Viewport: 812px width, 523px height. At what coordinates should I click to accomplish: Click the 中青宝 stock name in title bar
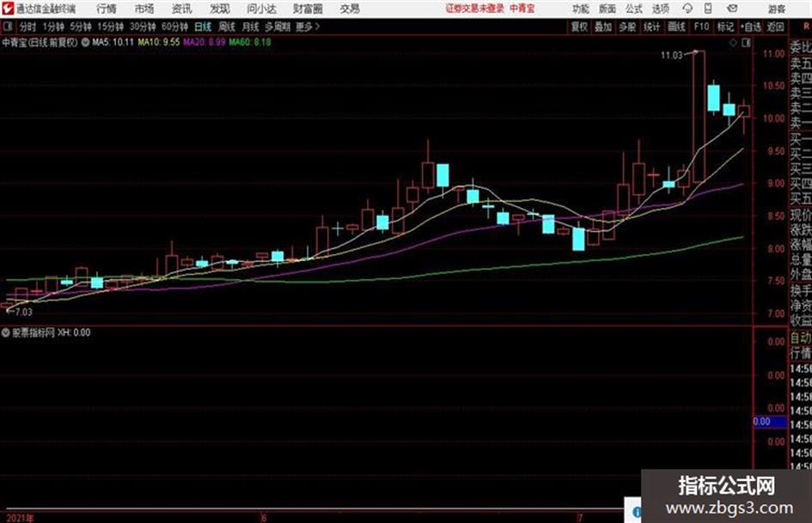[x=522, y=9]
